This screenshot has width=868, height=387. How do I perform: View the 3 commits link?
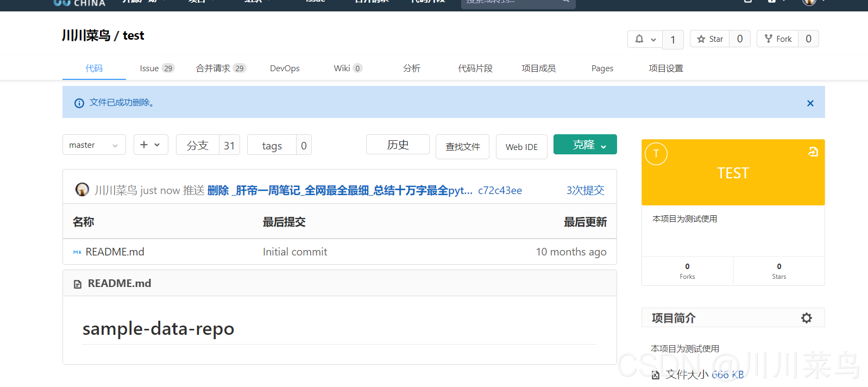(585, 190)
